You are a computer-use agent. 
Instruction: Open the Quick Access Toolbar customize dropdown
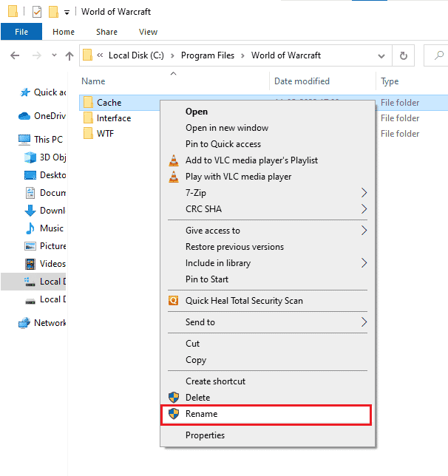click(67, 13)
